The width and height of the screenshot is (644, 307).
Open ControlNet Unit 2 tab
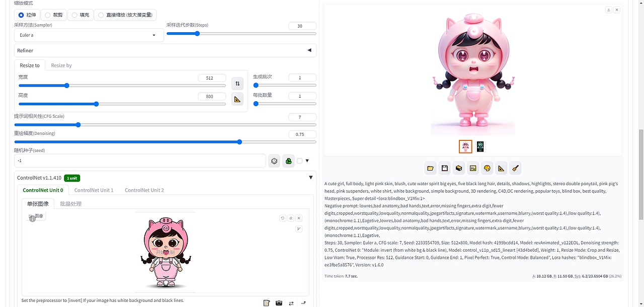(144, 190)
